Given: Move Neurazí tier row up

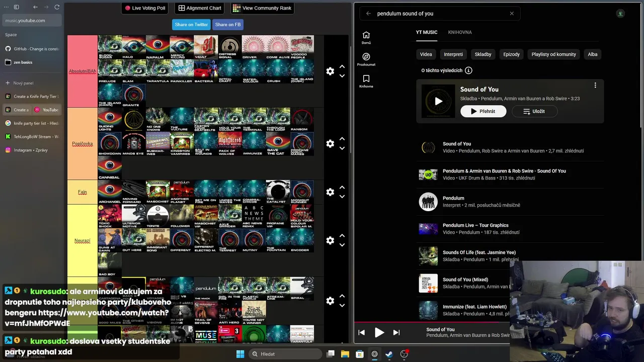Looking at the screenshot, I should pyautogui.click(x=342, y=235).
